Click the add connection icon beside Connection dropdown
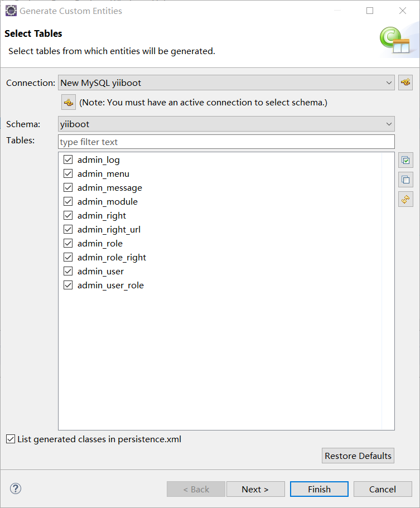420x508 pixels. [x=405, y=83]
